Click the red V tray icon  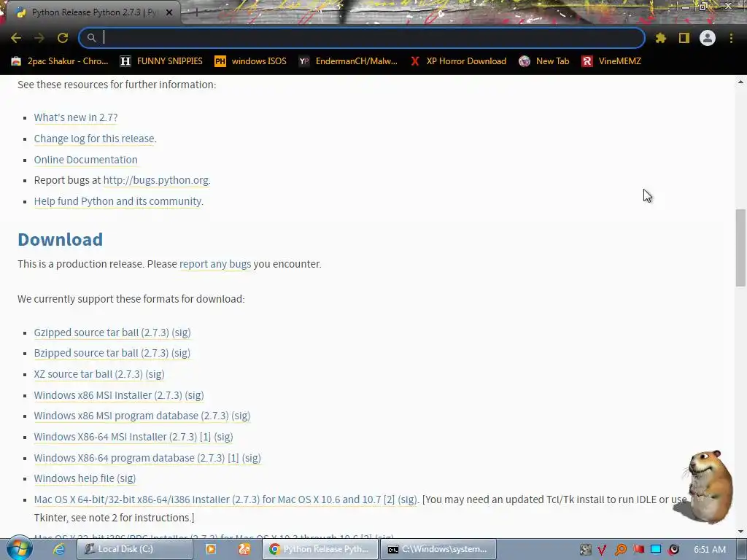tap(602, 550)
